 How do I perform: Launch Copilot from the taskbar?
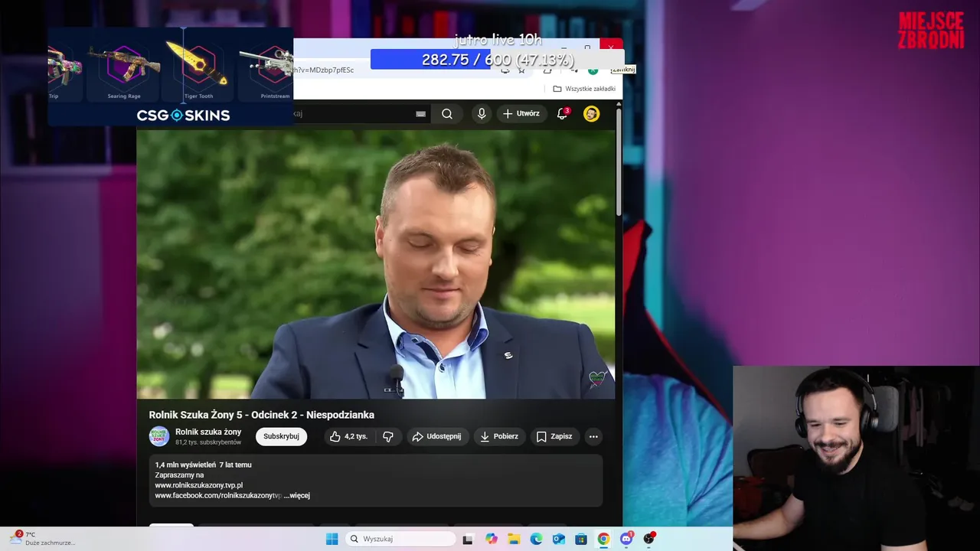click(x=492, y=539)
